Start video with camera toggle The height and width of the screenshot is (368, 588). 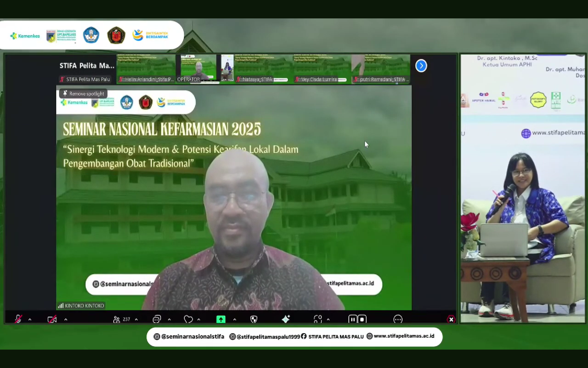52,320
